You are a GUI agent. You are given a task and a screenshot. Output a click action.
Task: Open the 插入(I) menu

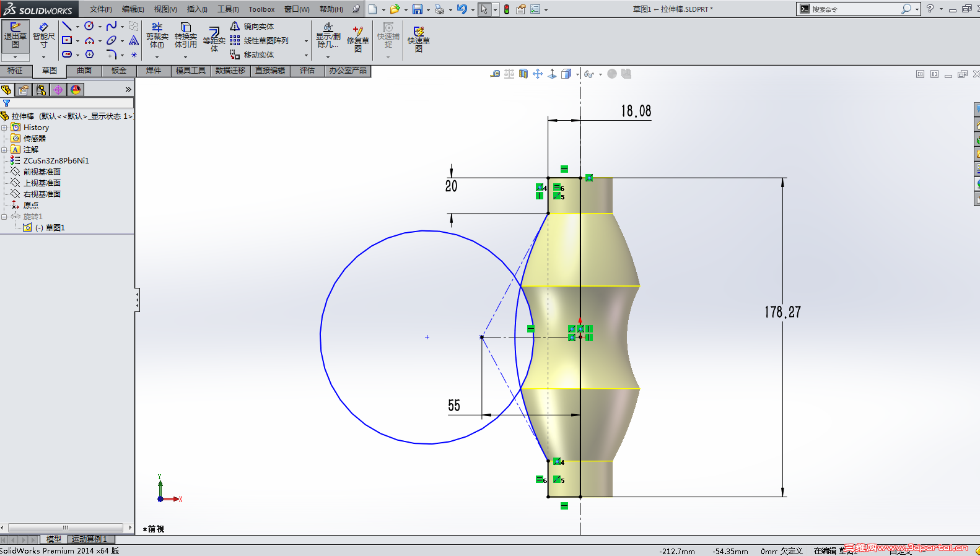[197, 9]
